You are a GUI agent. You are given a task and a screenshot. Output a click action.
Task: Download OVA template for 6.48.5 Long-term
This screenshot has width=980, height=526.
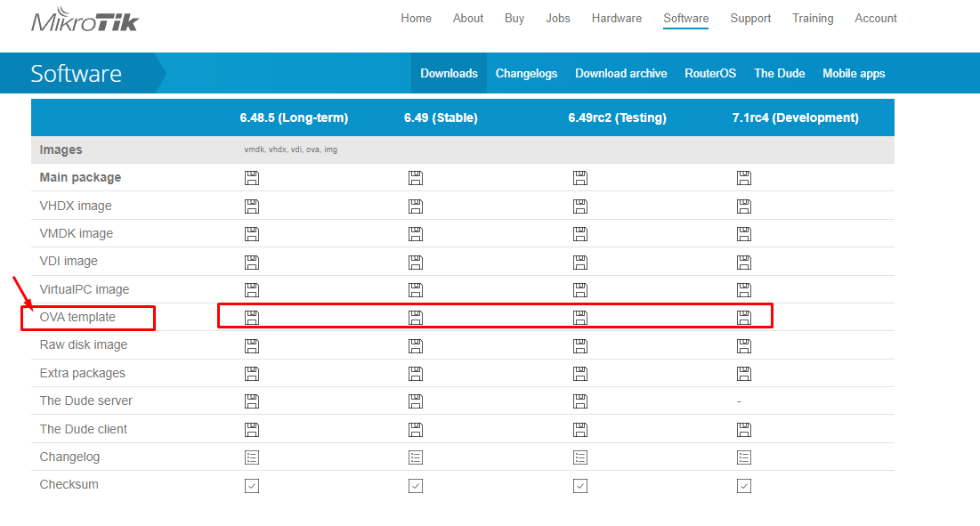(252, 318)
